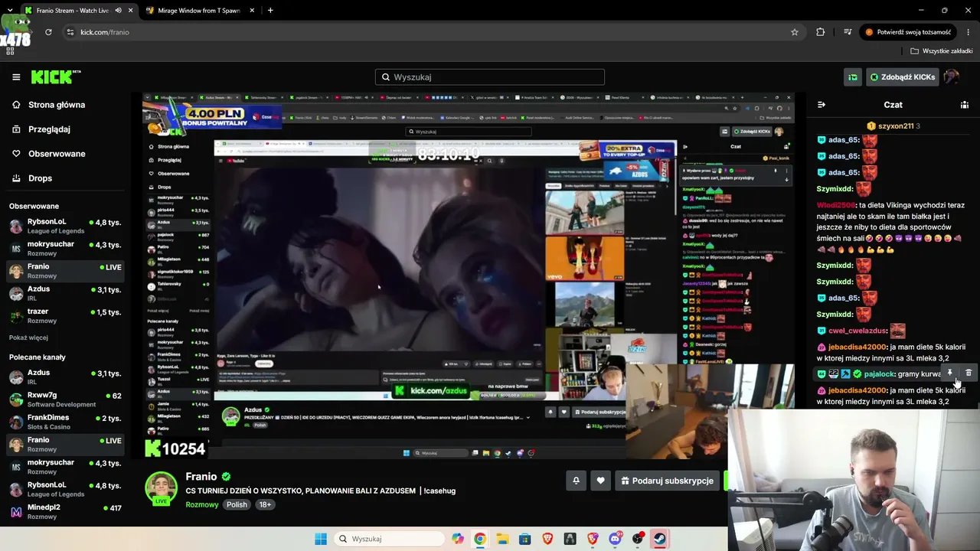Viewport: 980px width, 551px height.
Task: Open Rxww7g recommended channel
Action: (x=65, y=399)
